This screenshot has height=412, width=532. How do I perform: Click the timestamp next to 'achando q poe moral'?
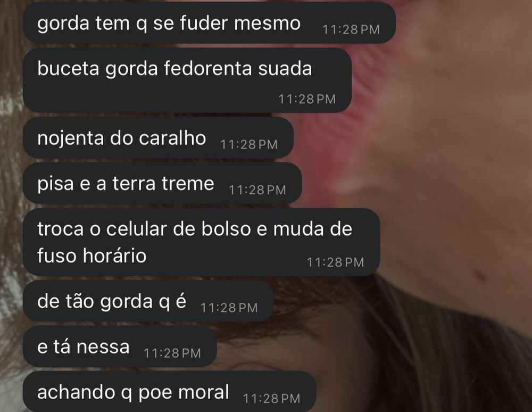tap(271, 398)
